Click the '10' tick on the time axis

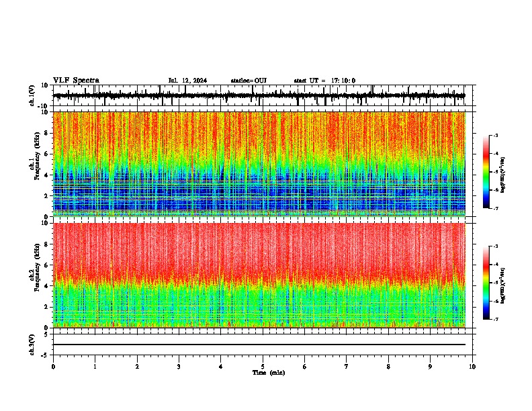[472, 367]
